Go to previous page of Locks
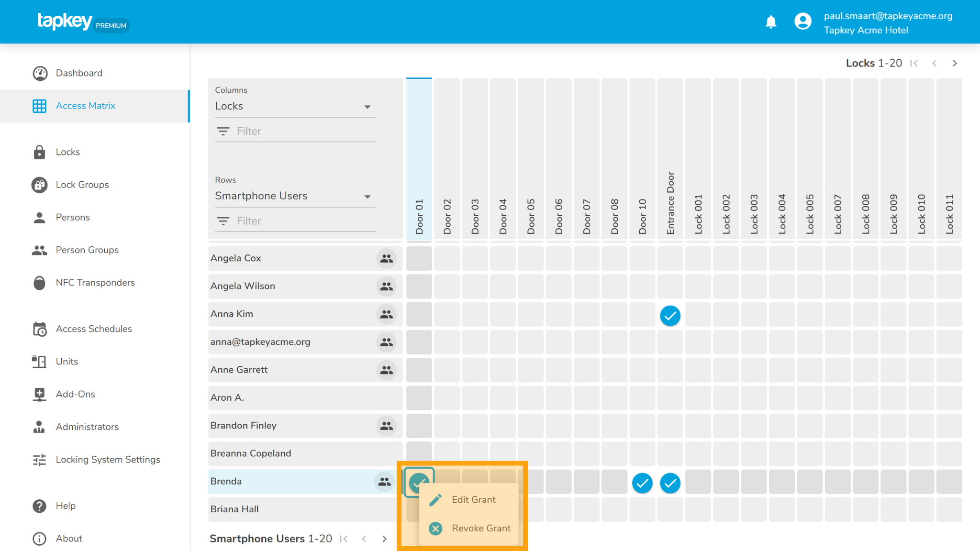This screenshot has height=551, width=980. pyautogui.click(x=934, y=63)
